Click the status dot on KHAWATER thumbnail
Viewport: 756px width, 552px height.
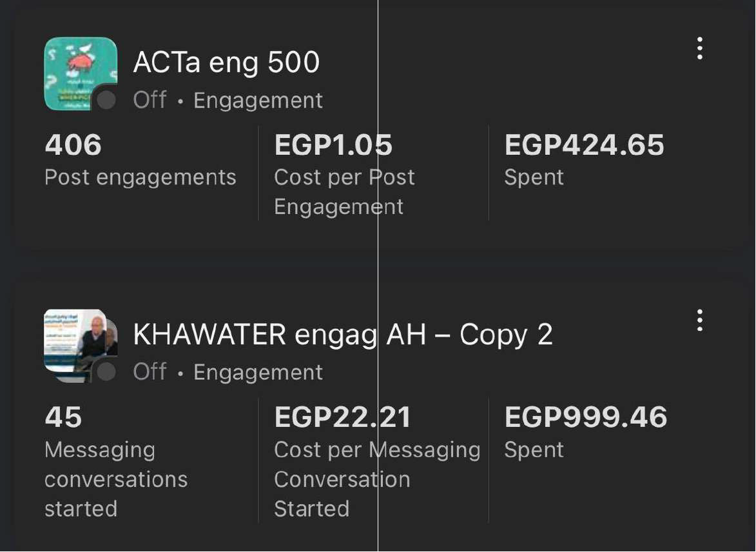point(106,371)
